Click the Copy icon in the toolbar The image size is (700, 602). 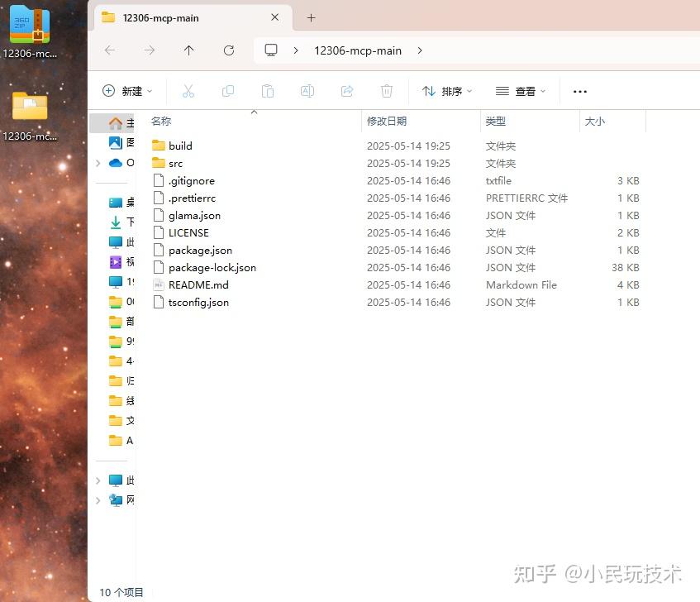(x=228, y=91)
